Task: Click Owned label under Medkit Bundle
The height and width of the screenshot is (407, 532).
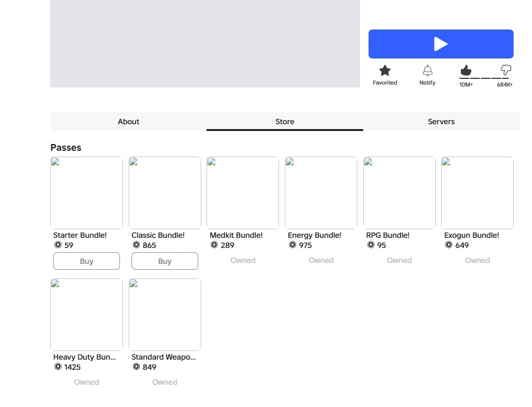Action: pyautogui.click(x=243, y=261)
